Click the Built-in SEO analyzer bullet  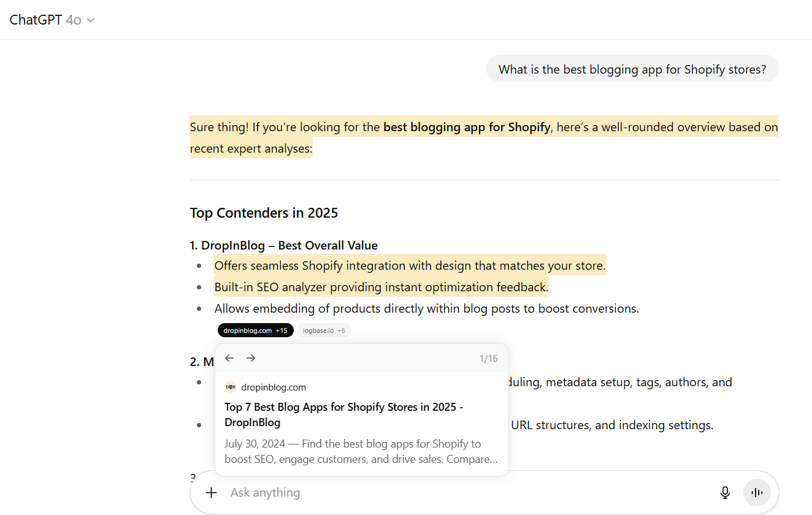381,287
